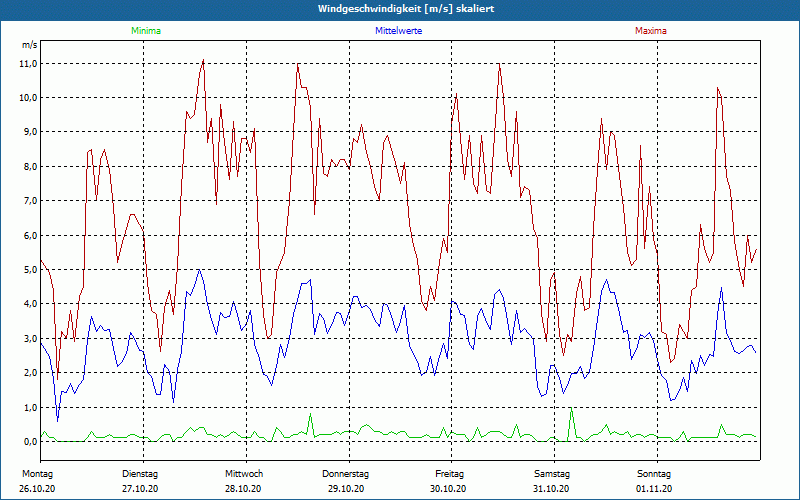Select the blue 'Mittelwerte' legend label
The image size is (800, 500).
coord(398,31)
